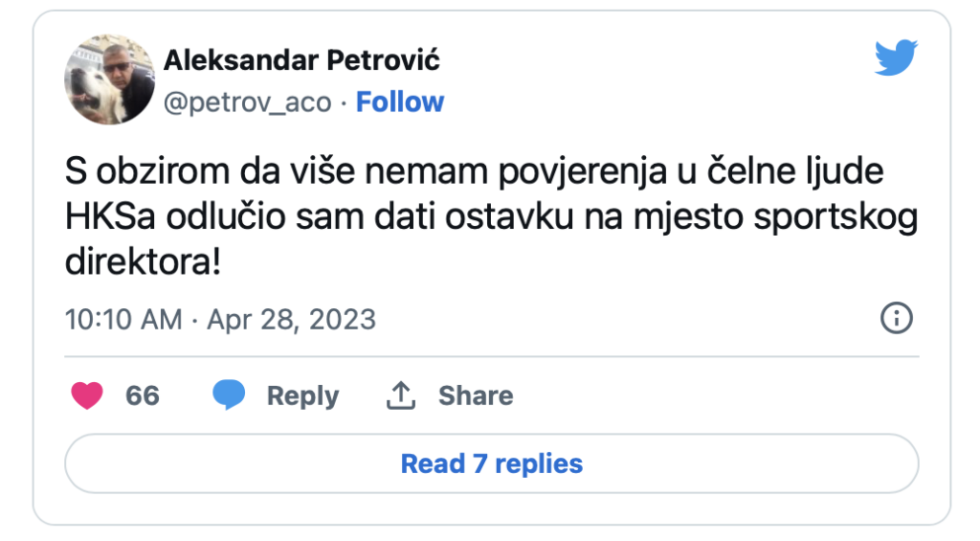This screenshot has width=980, height=541.
Task: Open the Twitter info circle icon
Action: [x=896, y=319]
